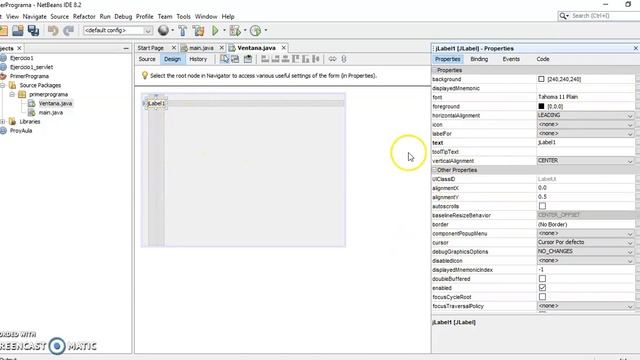Collapse the Source Packages tree node

click(x=3, y=85)
